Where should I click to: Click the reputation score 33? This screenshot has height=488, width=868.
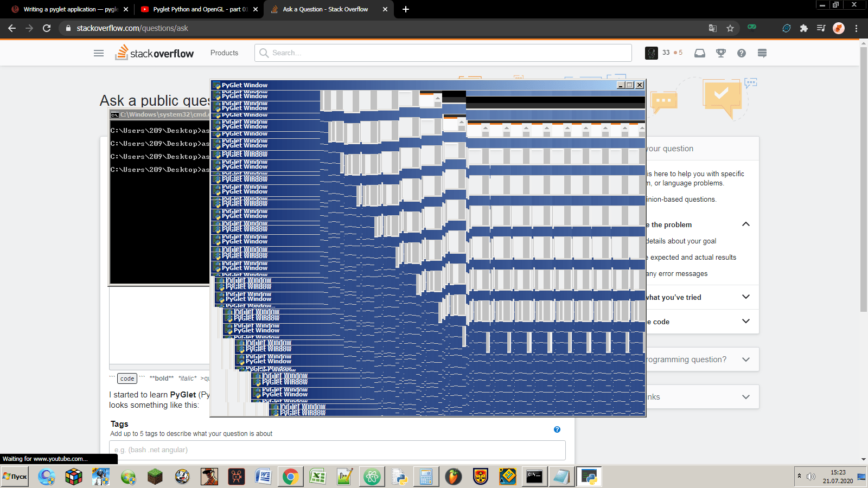(666, 53)
